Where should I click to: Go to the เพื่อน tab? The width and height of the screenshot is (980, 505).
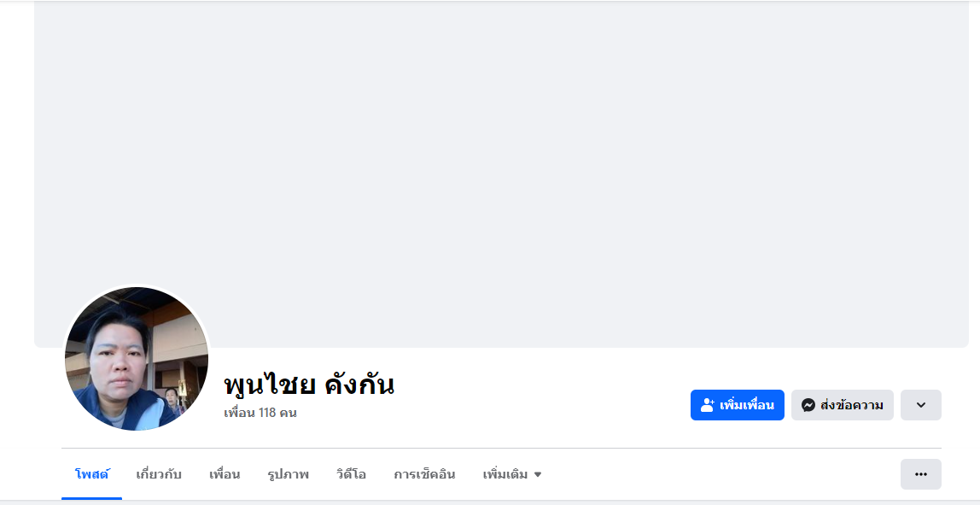click(225, 474)
